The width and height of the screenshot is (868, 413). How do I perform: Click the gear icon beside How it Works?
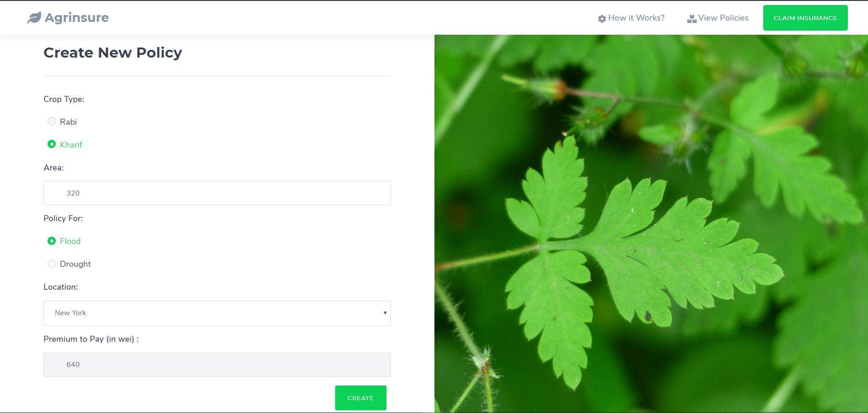602,19
